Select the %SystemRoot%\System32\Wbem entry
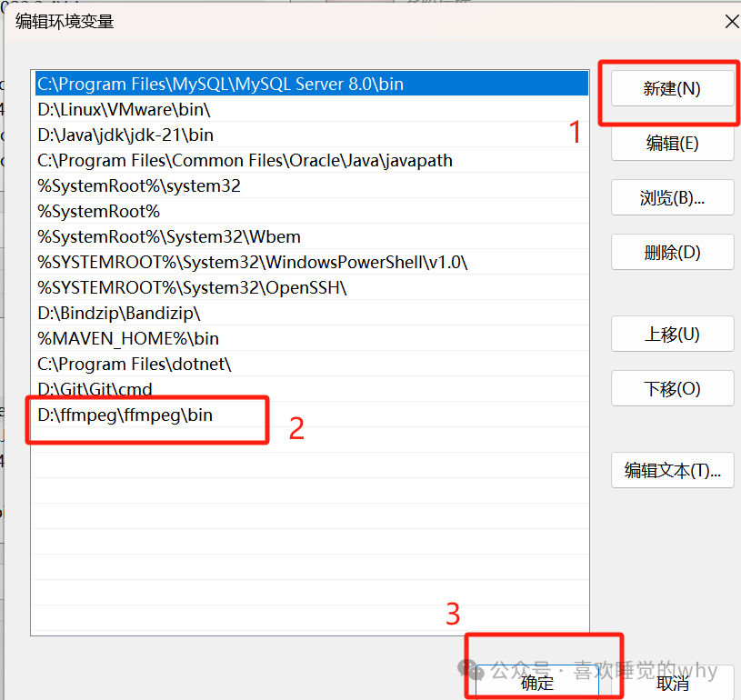This screenshot has width=741, height=700. click(312, 236)
